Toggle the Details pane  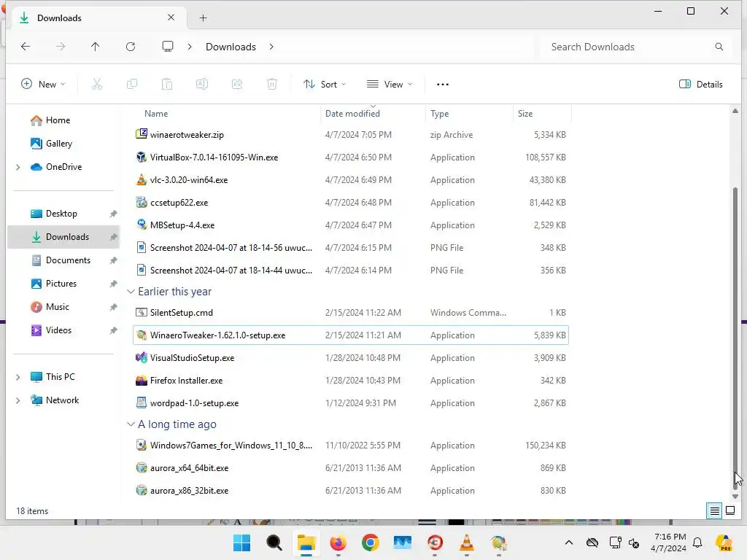701,85
